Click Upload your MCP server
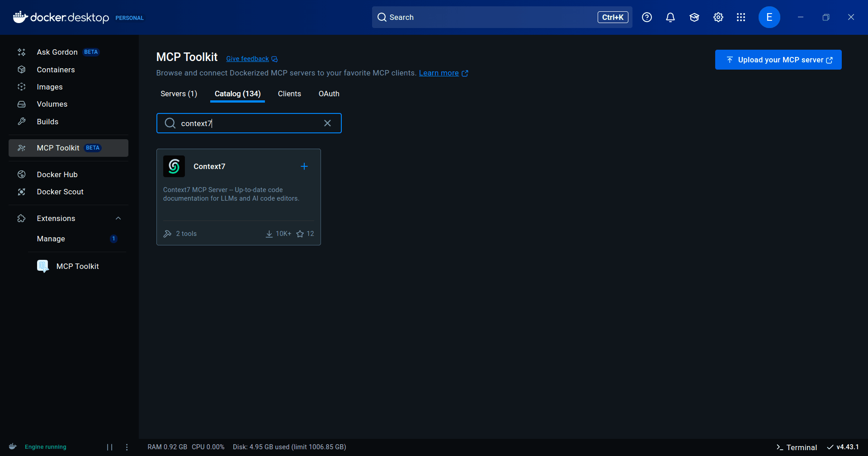 (x=778, y=60)
